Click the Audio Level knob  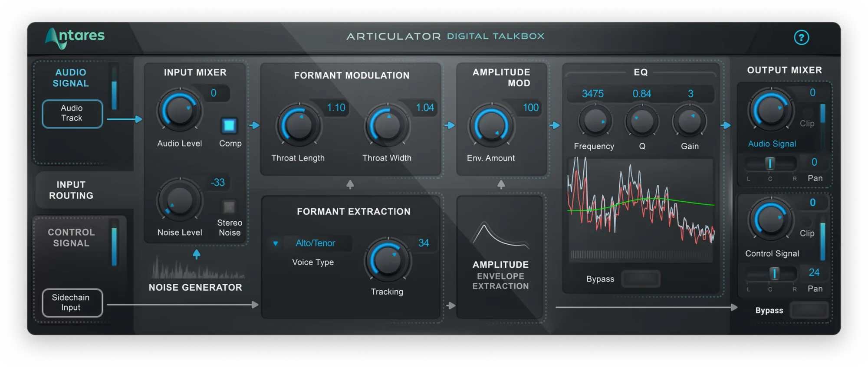point(179,110)
